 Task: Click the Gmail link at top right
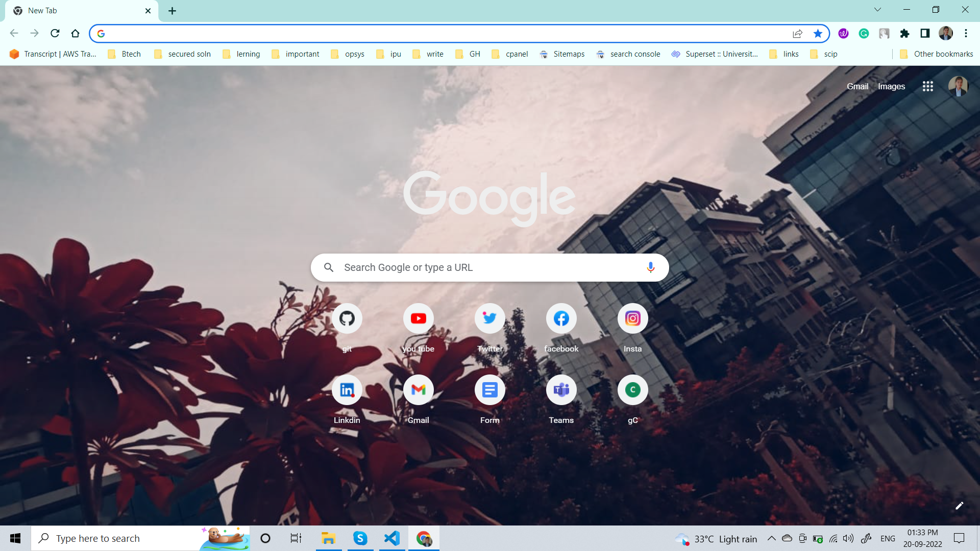pyautogui.click(x=857, y=86)
